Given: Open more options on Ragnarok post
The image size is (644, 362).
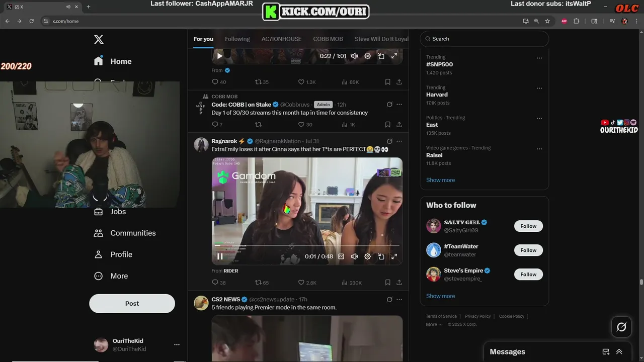Looking at the screenshot, I should (399, 141).
